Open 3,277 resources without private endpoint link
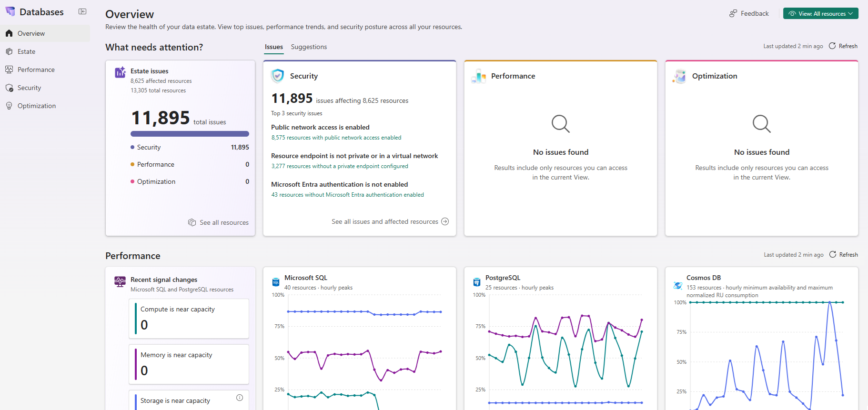Screen dimensions: 868x410 [340, 166]
